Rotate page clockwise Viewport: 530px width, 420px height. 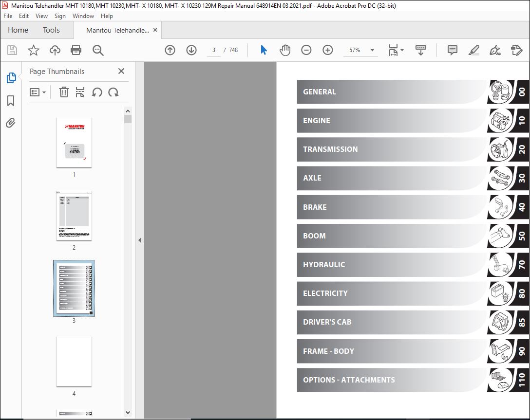click(113, 92)
